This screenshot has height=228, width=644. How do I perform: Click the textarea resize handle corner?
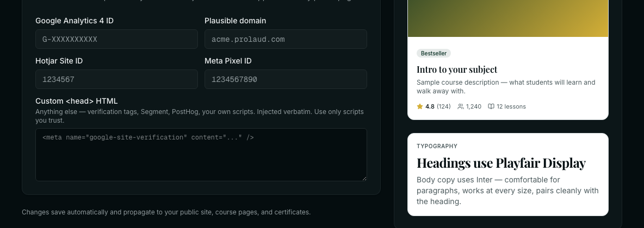[364, 178]
